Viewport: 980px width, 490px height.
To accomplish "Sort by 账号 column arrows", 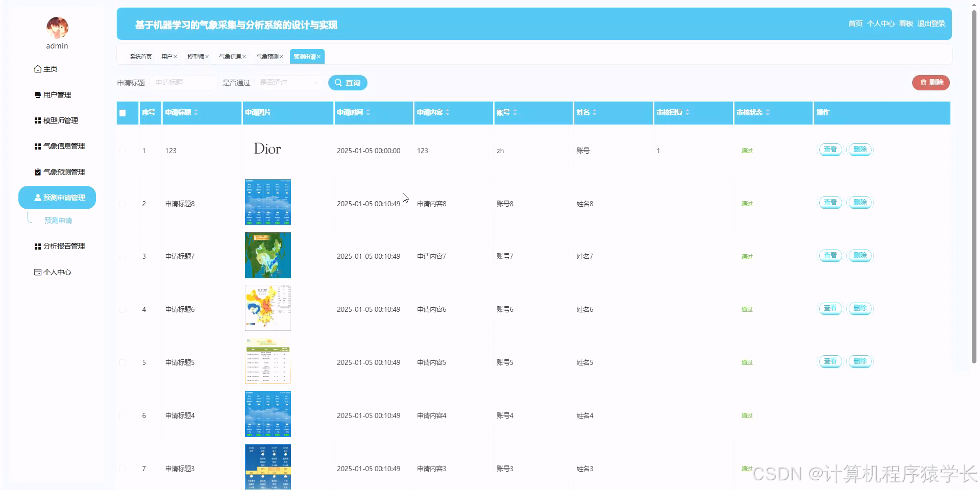I will pyautogui.click(x=515, y=112).
